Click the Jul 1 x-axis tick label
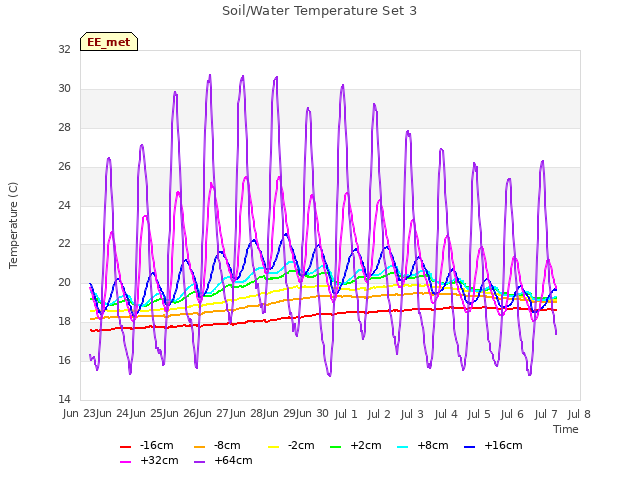640x480 pixels. click(346, 414)
